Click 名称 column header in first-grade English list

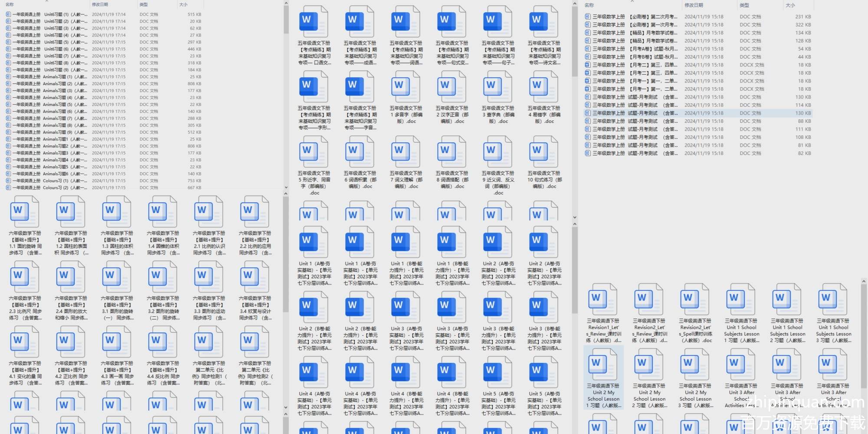pos(10,5)
